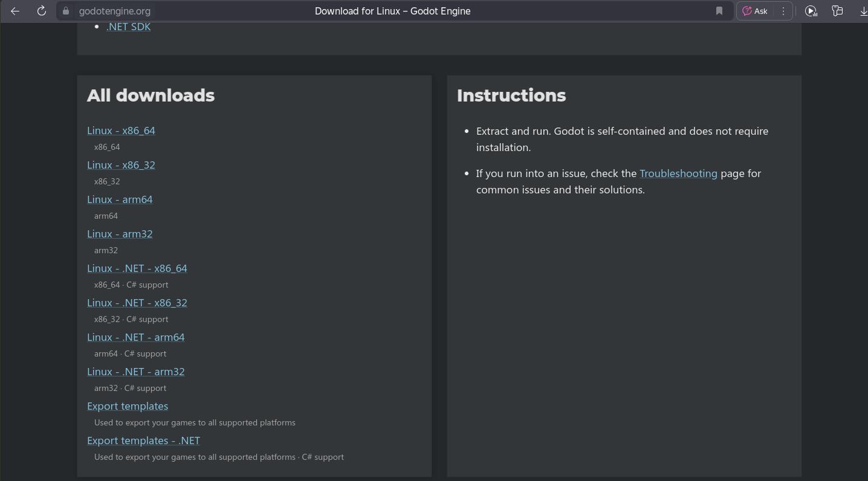Screen dimensions: 868x481
Task: Download Linux - x86_64 build
Action: 121,131
